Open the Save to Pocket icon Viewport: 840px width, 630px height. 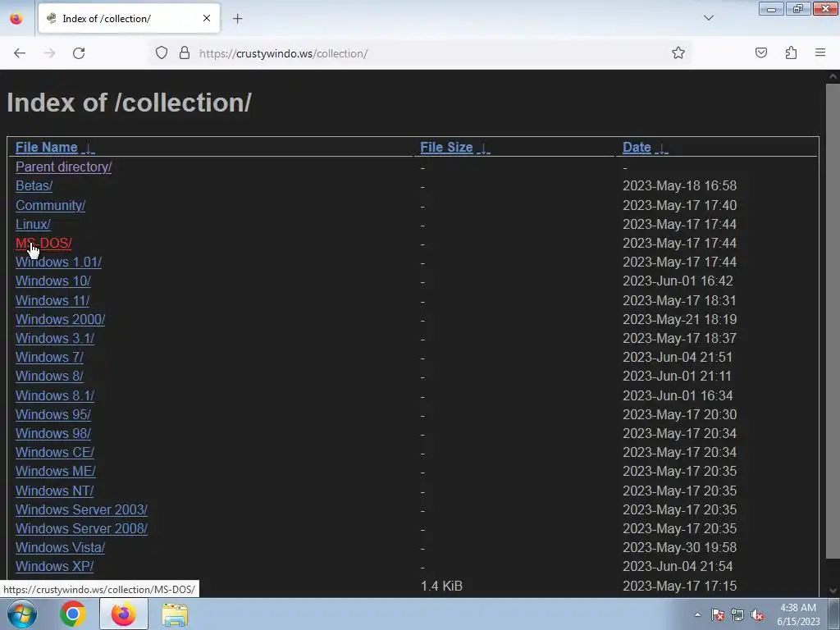tap(760, 53)
